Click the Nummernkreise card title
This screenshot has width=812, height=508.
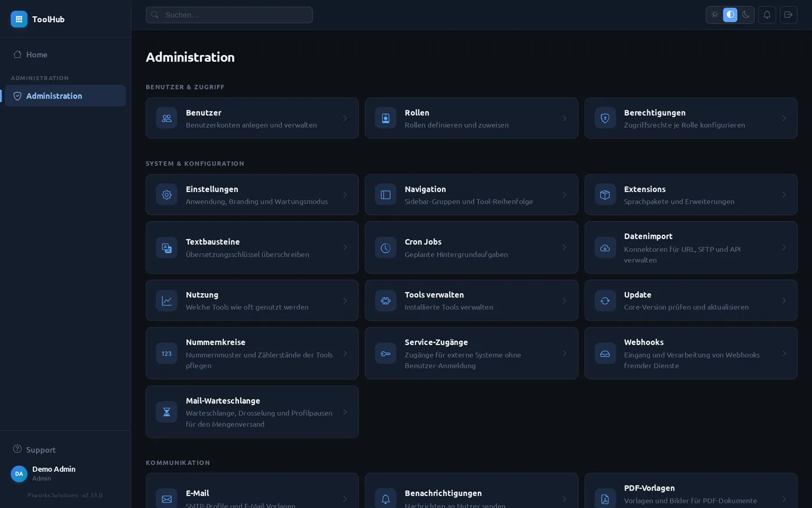click(x=215, y=343)
